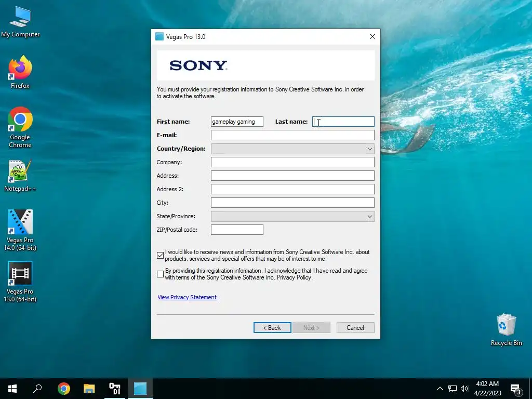Screen dimensions: 532x399
Task: Expand the State/Province dropdown
Action: point(292,217)
